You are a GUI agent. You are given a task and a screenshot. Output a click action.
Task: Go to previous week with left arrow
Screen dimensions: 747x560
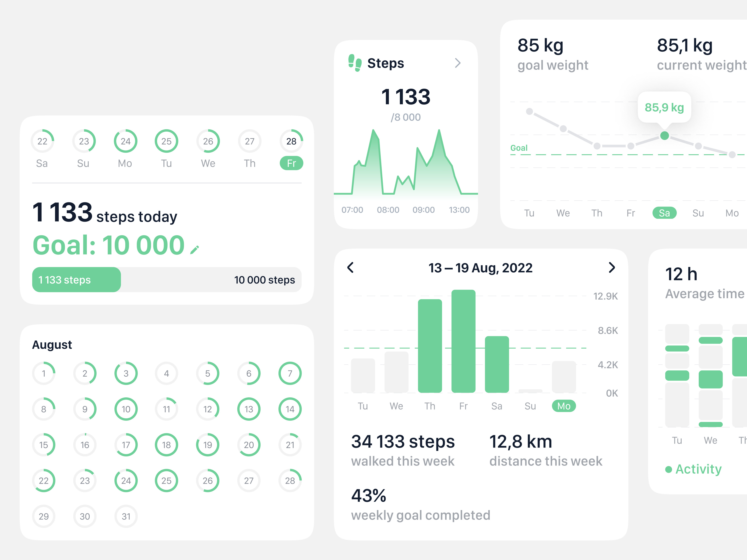351,268
